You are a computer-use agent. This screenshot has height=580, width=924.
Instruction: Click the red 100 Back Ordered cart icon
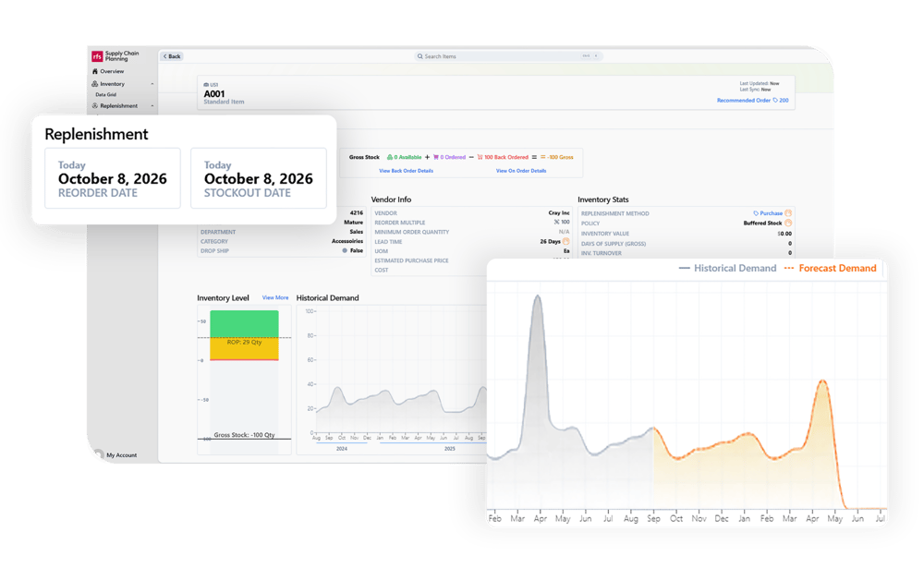tap(480, 157)
